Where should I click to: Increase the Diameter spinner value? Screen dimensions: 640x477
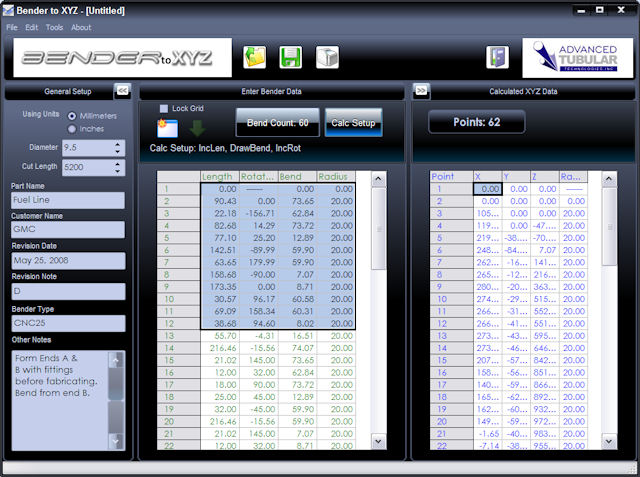click(x=117, y=143)
